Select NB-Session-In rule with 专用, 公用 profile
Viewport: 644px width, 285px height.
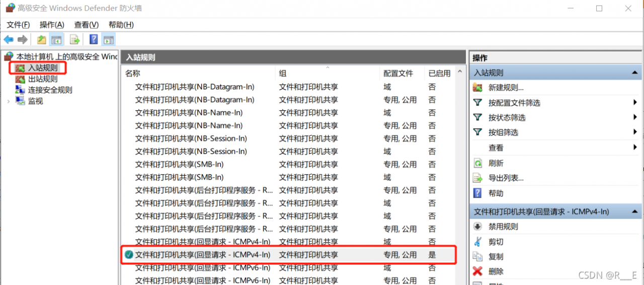pos(289,138)
